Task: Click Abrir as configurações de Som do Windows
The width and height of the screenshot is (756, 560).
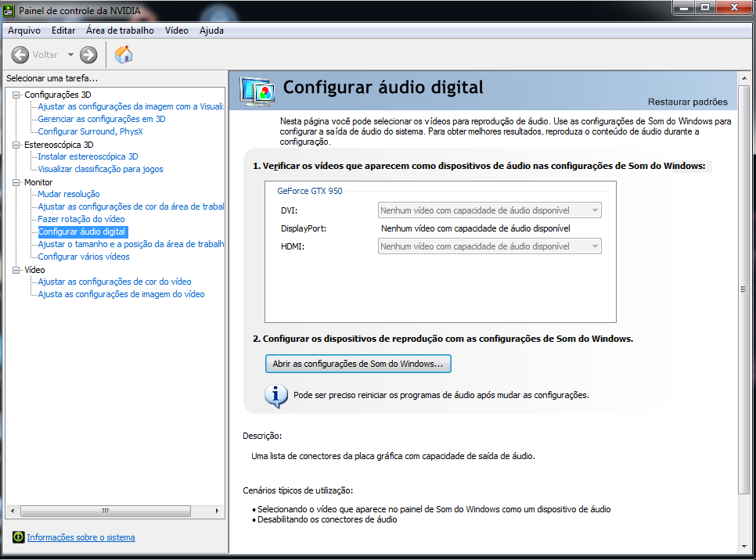Action: (x=358, y=364)
